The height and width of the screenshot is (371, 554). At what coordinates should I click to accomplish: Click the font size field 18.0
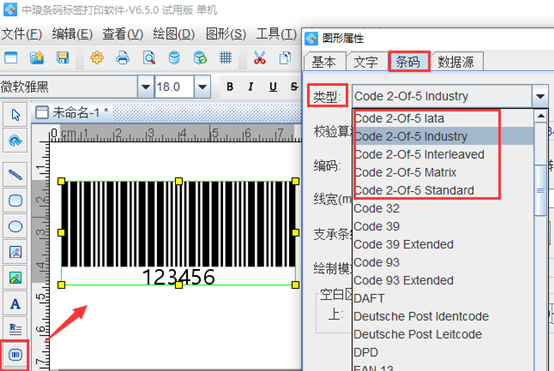(174, 87)
